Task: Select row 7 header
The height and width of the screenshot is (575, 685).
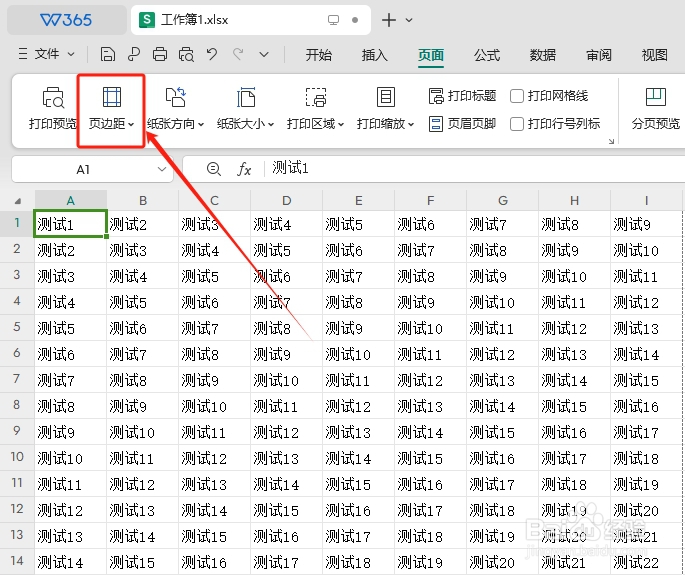Action: click(x=17, y=379)
